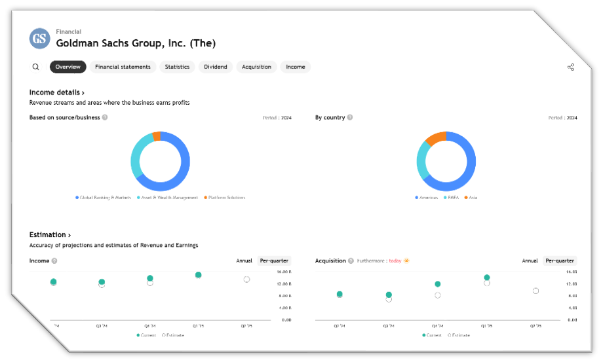Toggle Current legend in Income chart
Viewport: 603px width, 364px height.
146,335
